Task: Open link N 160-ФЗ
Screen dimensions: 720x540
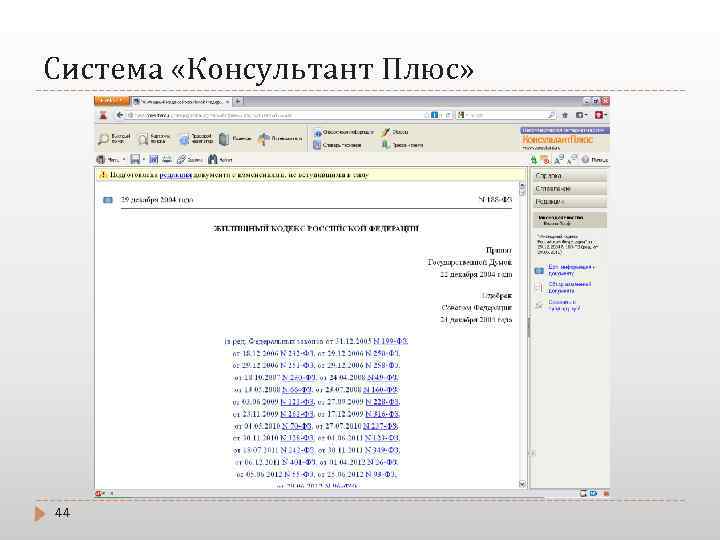Action: coord(380,389)
